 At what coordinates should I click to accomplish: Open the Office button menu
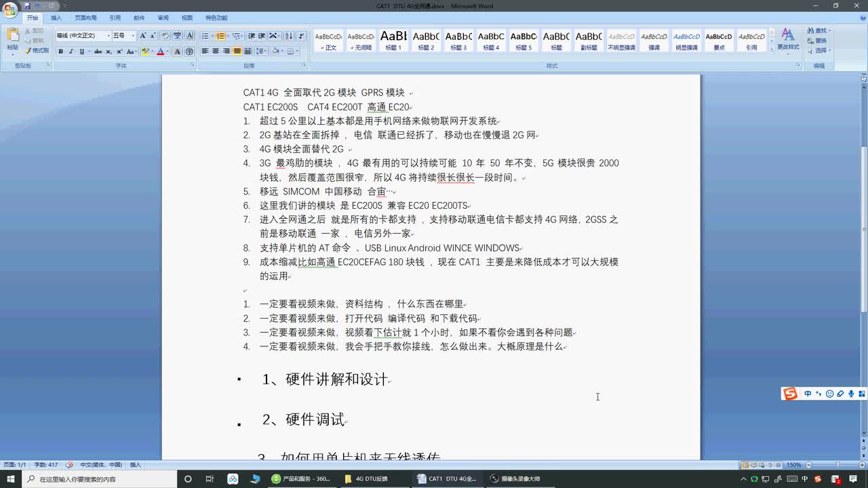9,9
